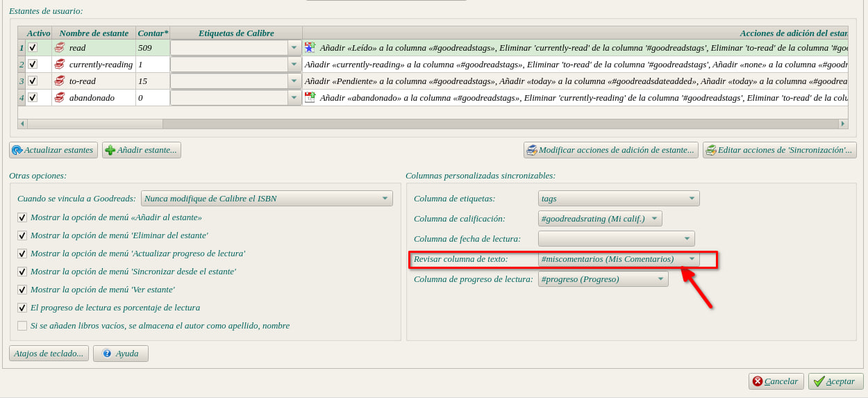Uncheck the Activo box for to-read shelf
The height and width of the screenshot is (398, 868).
coord(32,81)
